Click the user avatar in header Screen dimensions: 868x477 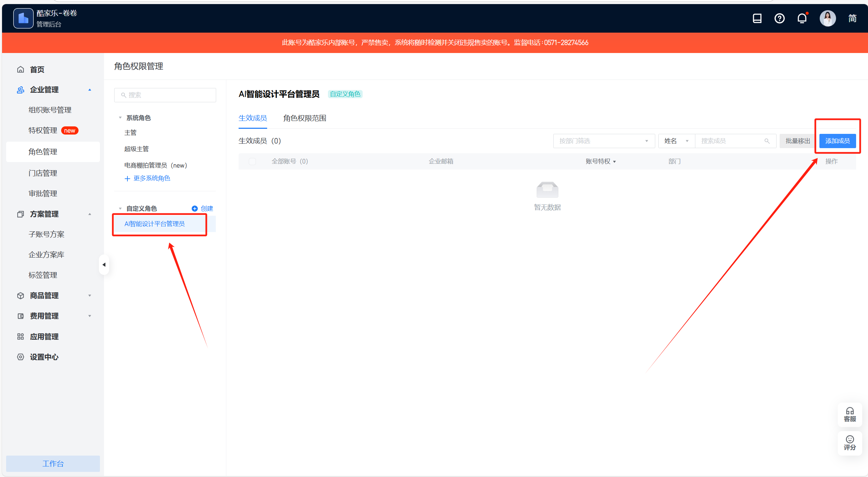[x=827, y=18]
